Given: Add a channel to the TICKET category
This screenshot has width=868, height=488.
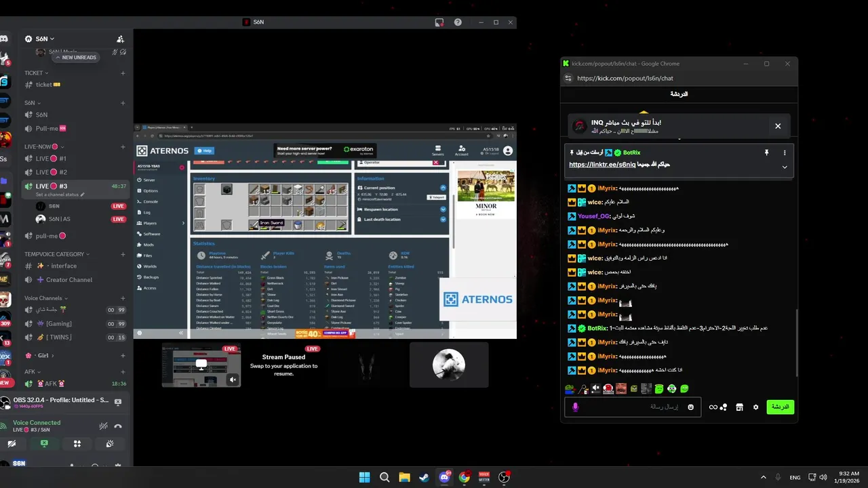Looking at the screenshot, I should [x=123, y=73].
